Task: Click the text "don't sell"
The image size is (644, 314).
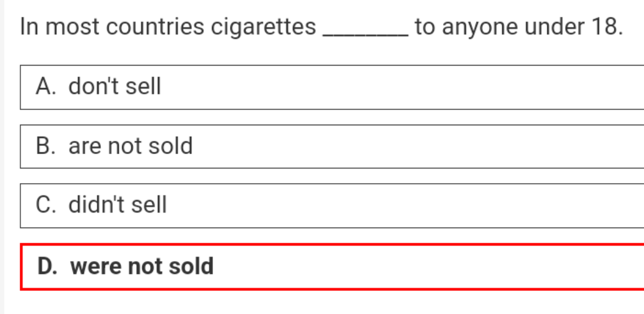Action: 115,87
